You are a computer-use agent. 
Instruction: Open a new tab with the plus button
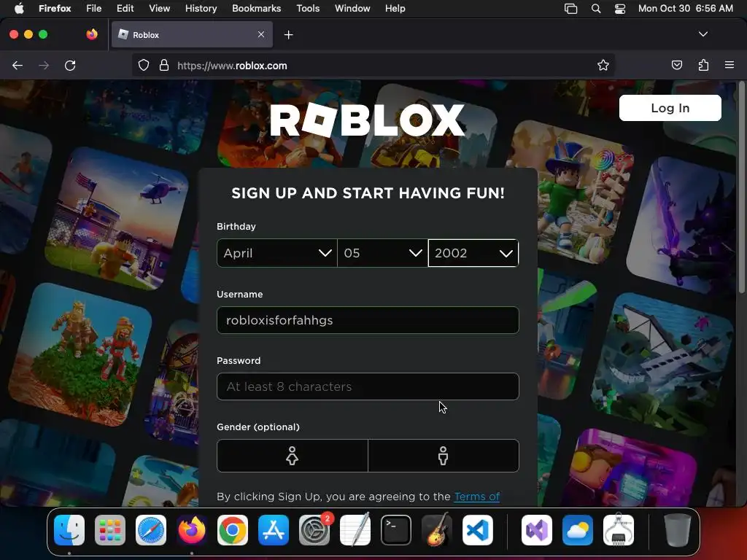click(x=288, y=35)
